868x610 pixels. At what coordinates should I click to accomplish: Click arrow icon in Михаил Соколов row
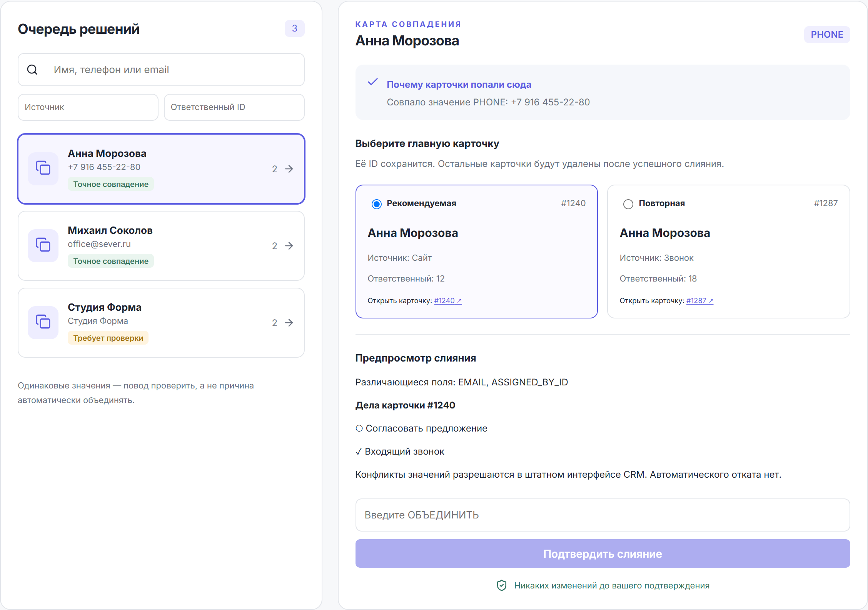pyautogui.click(x=289, y=246)
